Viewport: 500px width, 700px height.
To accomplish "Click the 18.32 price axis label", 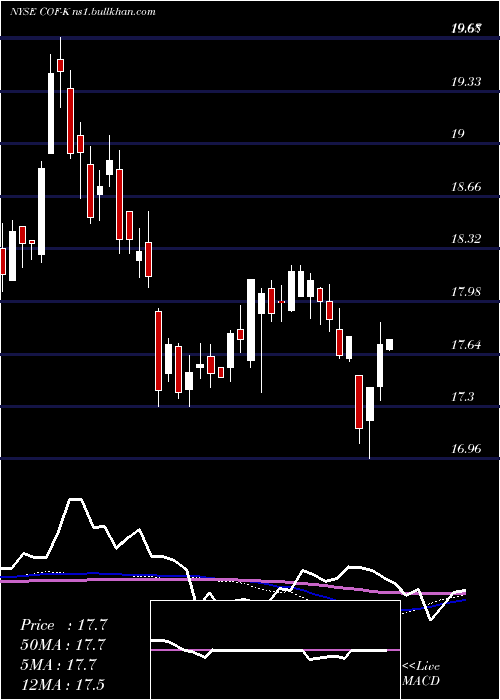I will click(467, 239).
